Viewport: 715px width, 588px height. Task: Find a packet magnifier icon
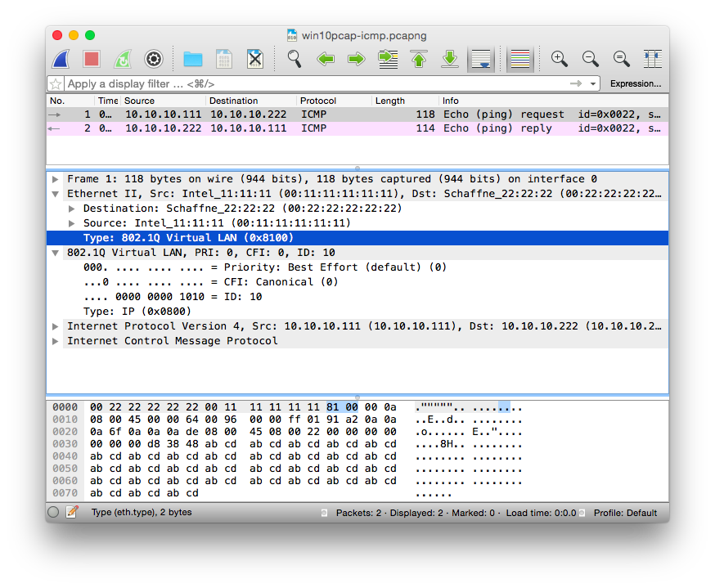(295, 59)
